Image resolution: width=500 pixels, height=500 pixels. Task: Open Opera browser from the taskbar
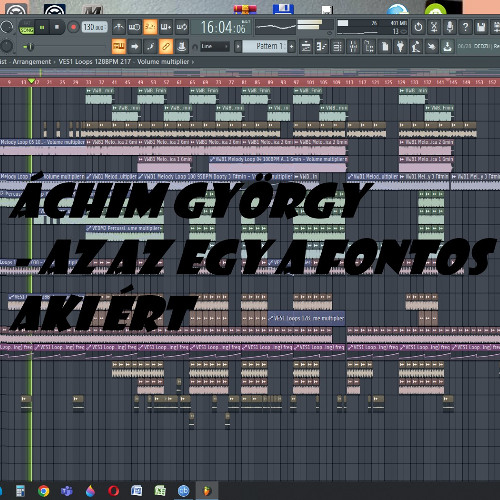pyautogui.click(x=114, y=491)
